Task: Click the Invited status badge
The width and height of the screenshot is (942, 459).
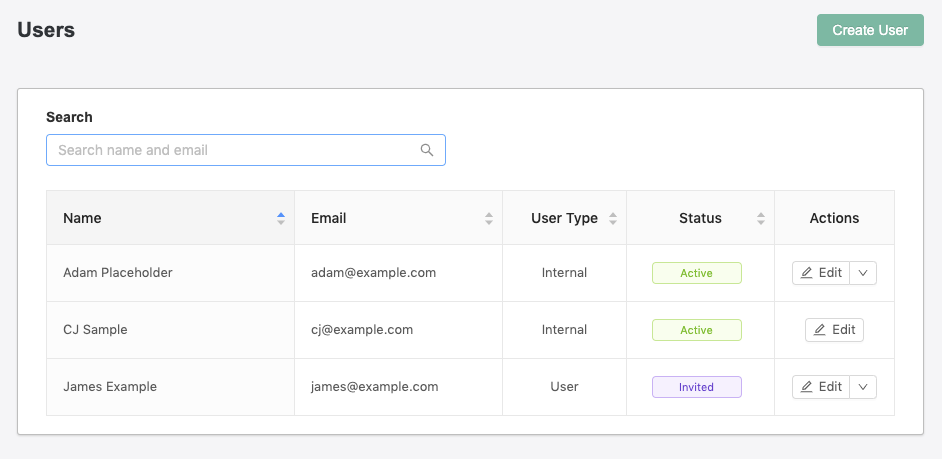Action: tap(696, 387)
